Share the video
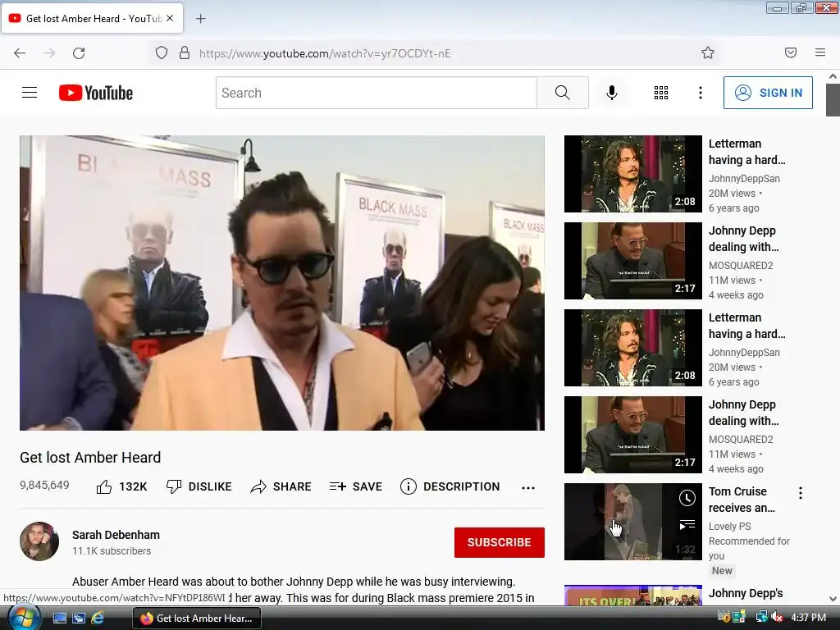840x630 pixels. coord(281,486)
